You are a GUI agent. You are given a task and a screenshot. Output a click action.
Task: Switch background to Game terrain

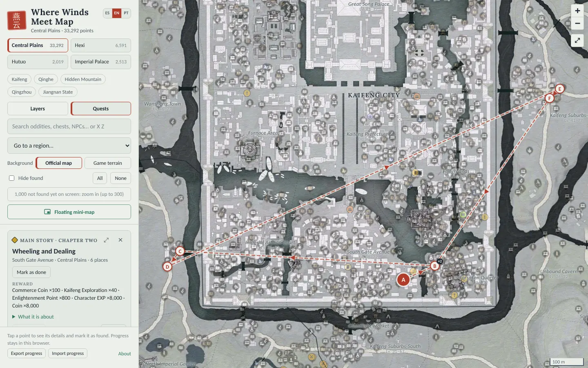[108, 163]
